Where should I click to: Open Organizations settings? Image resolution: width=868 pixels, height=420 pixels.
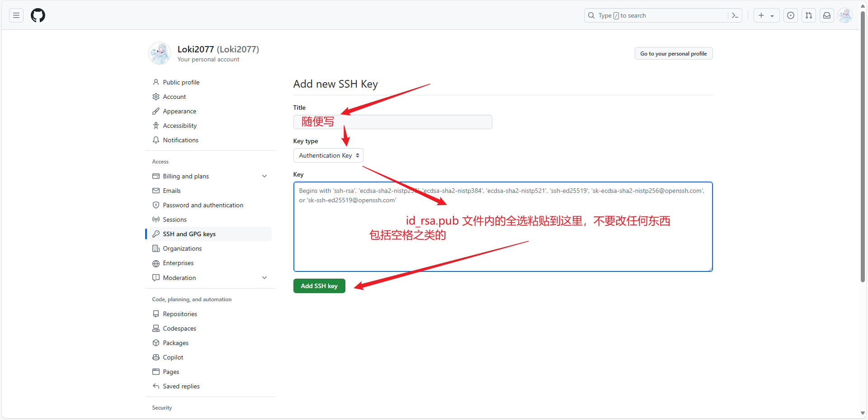pos(183,248)
